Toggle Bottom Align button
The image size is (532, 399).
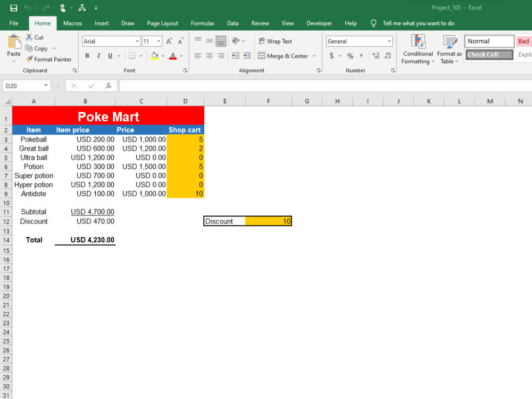pos(221,41)
